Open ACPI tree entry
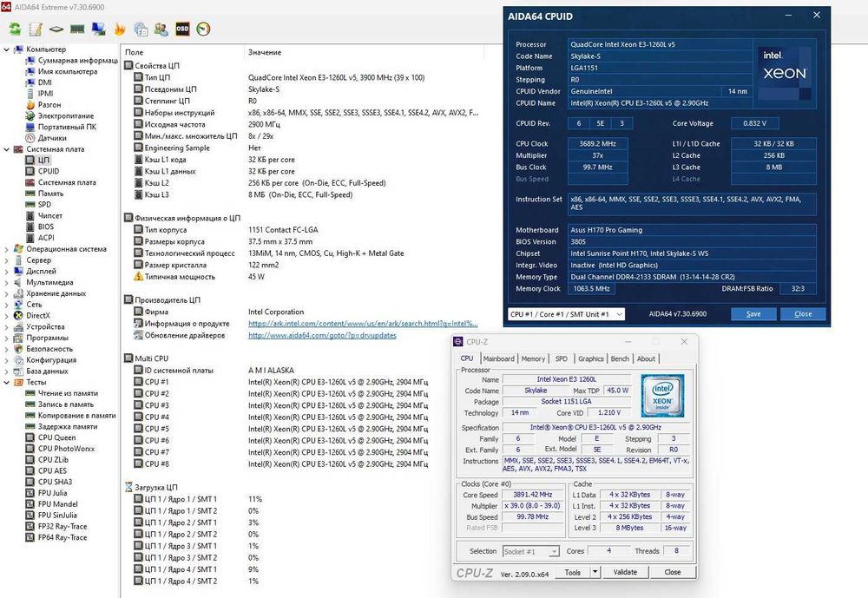This screenshot has width=868, height=598. 46,238
